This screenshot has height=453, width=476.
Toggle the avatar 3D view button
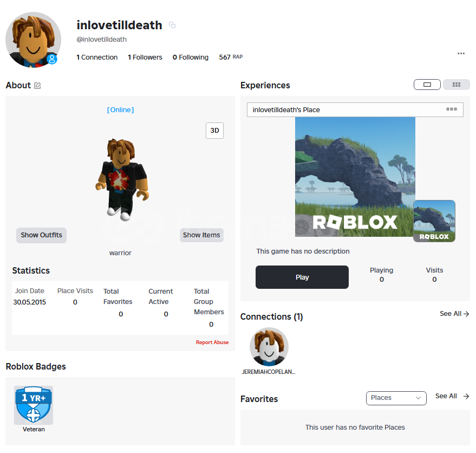[x=214, y=131]
